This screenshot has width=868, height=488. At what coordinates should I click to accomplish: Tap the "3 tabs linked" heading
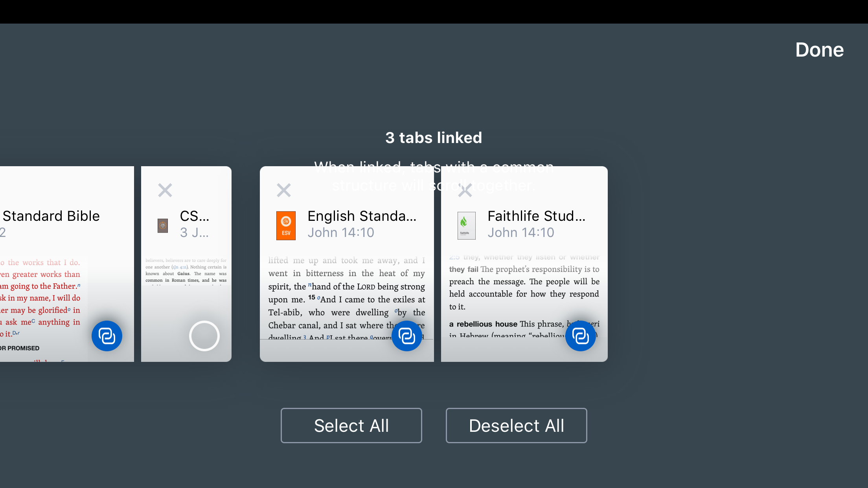tap(434, 138)
